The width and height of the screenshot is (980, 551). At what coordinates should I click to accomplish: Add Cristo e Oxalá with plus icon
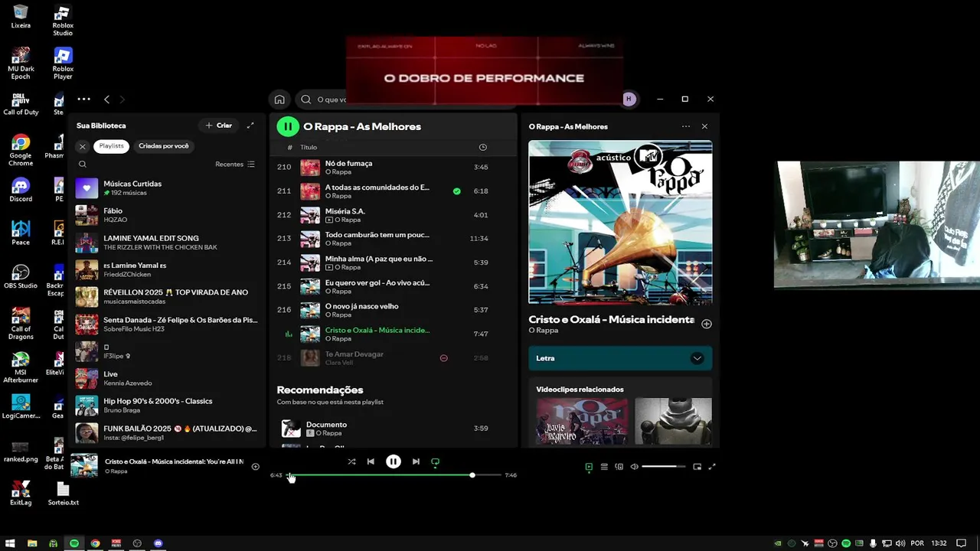click(707, 324)
